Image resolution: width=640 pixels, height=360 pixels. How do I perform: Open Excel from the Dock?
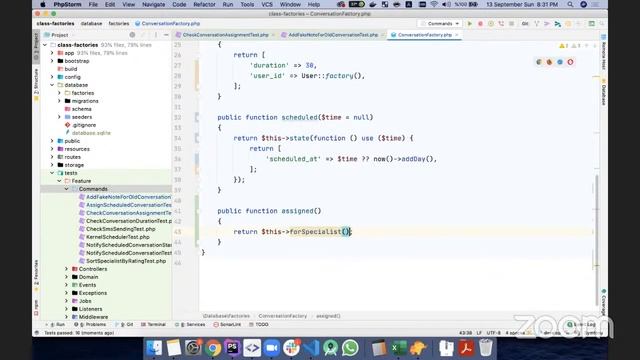coord(398,348)
